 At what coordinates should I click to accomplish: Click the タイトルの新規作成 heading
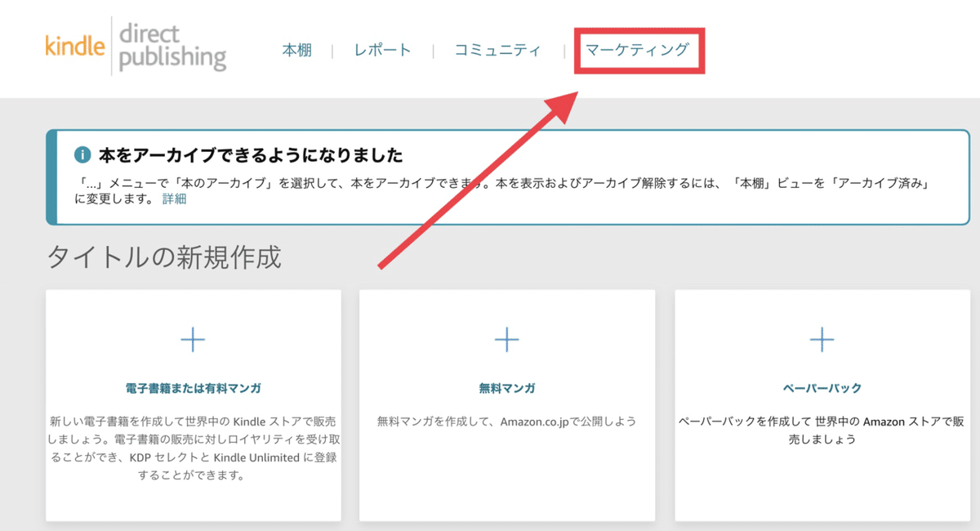tap(164, 257)
